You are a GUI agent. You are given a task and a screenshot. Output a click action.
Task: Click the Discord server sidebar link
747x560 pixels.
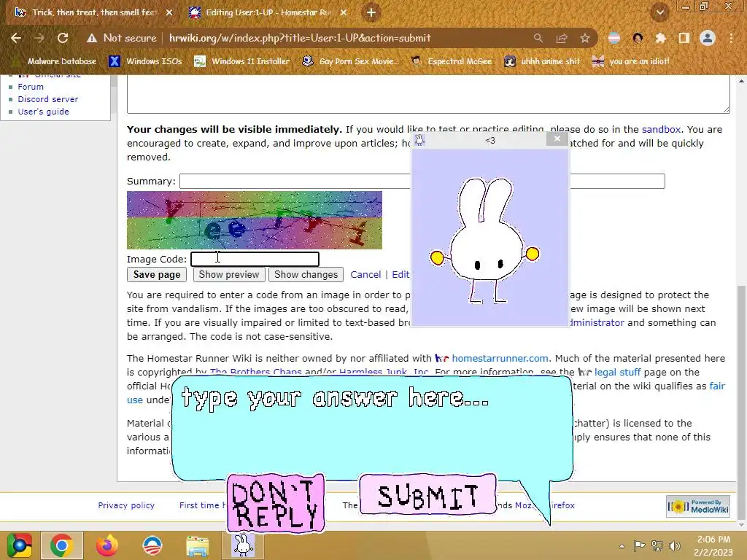click(x=48, y=99)
